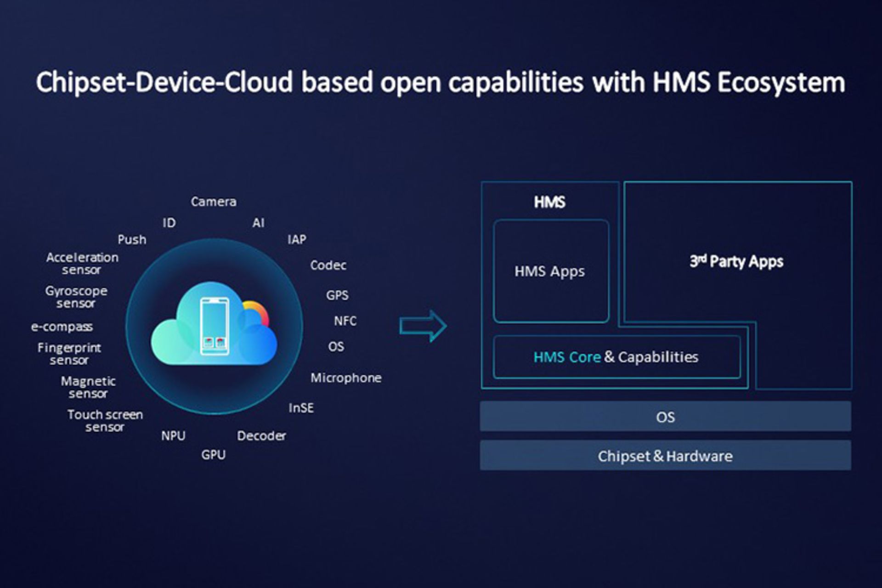Expand the HMS Apps box
The height and width of the screenshot is (588, 882).
tap(550, 271)
